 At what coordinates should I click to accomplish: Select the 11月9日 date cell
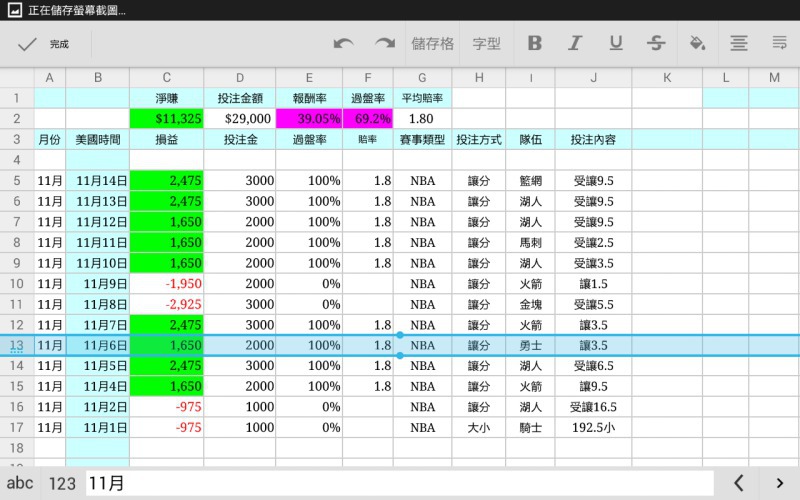click(x=97, y=284)
